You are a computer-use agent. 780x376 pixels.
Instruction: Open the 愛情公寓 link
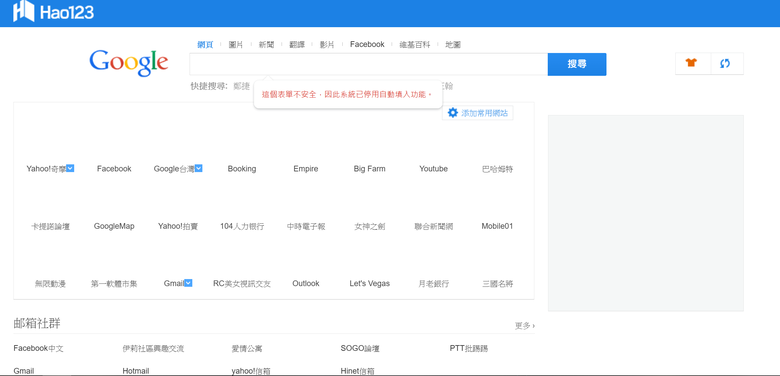247,348
